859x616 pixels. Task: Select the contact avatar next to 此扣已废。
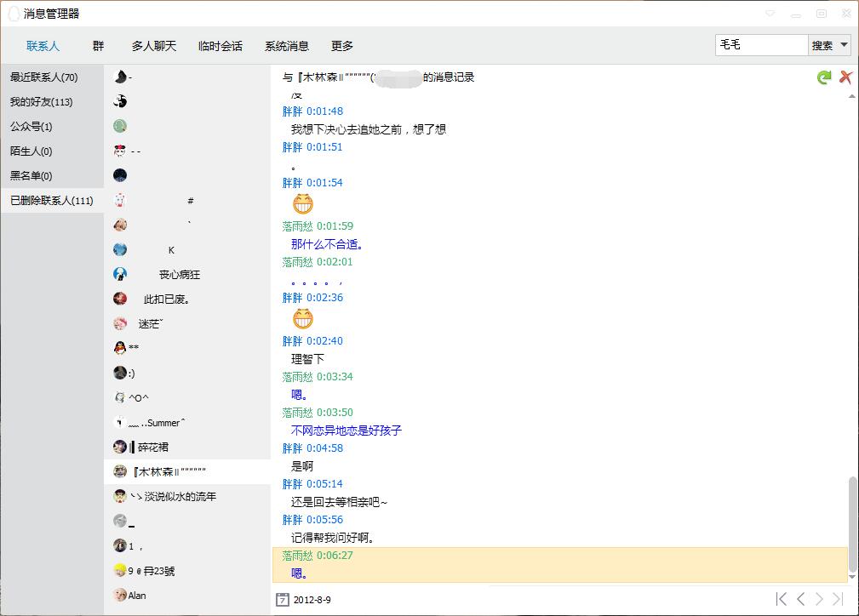pos(120,299)
